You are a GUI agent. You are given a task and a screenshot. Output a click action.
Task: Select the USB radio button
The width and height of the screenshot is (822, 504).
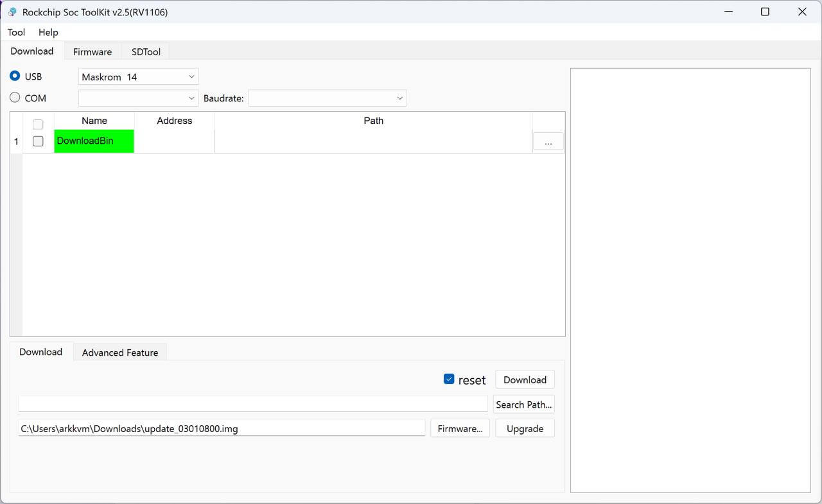15,76
